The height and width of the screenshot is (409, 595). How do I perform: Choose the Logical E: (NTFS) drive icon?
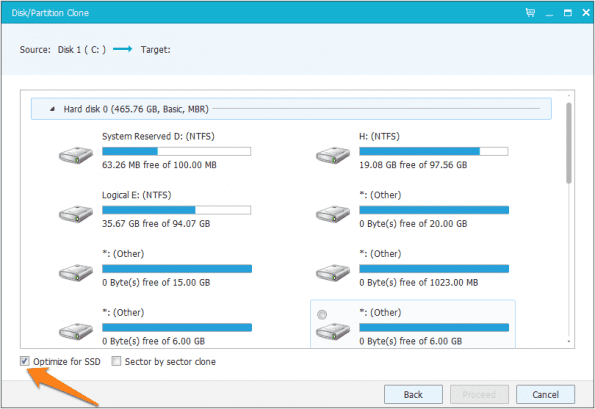tap(76, 214)
